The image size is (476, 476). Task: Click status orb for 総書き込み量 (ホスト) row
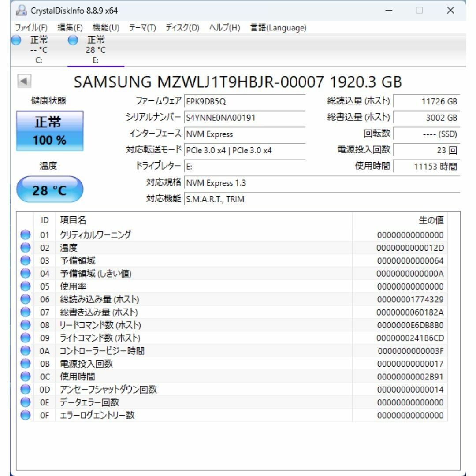(26, 312)
